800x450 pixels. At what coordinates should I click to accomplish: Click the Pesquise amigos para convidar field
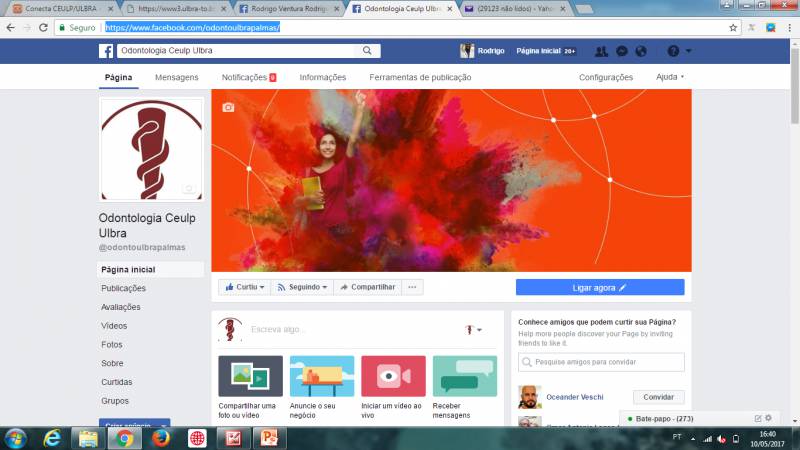[x=601, y=362]
